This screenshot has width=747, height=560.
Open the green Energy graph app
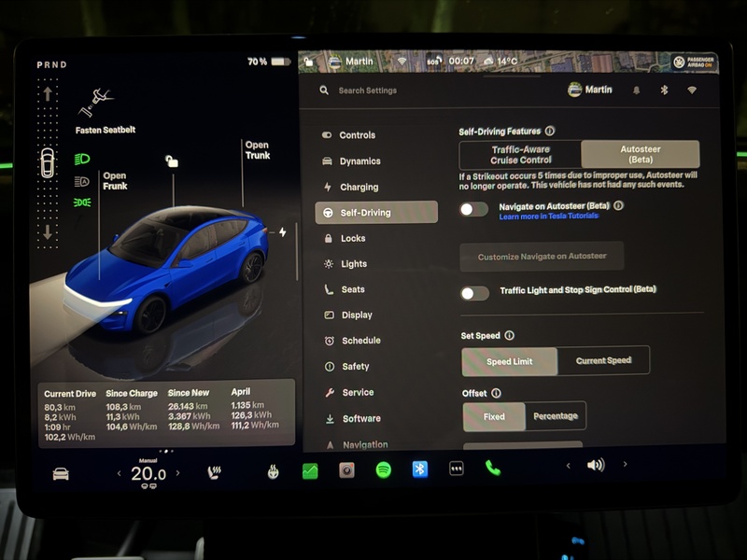[310, 471]
